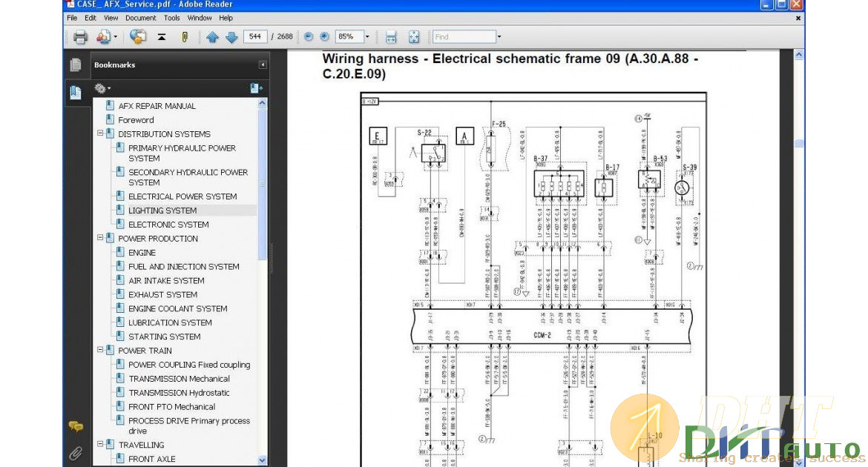Image resolution: width=868 pixels, height=467 pixels.
Task: Open the SECONDARY HYDRAULIC POWER SYSTEM bookmark
Action: click(x=188, y=177)
